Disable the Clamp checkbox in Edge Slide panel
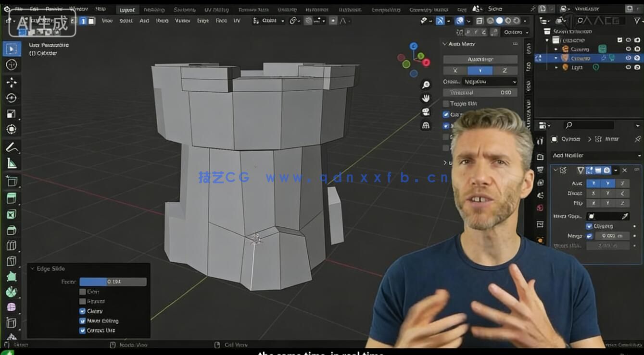Screen dimensions: 644x355 [x=83, y=311]
